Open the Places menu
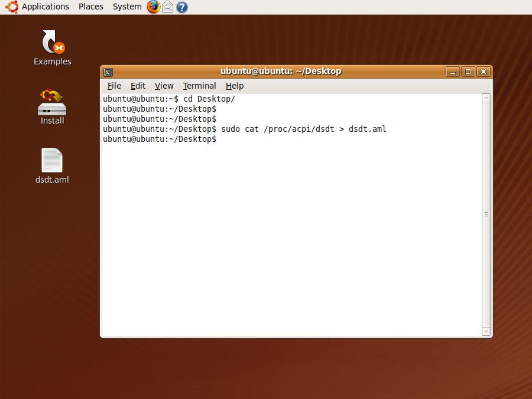This screenshot has width=532, height=399. (x=90, y=7)
